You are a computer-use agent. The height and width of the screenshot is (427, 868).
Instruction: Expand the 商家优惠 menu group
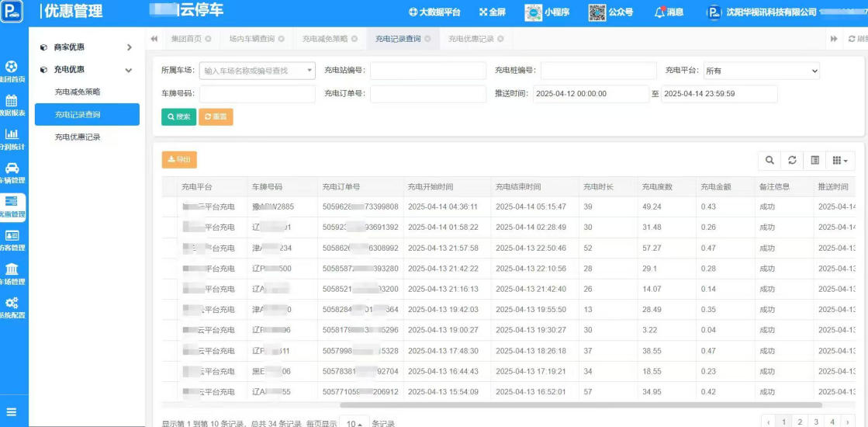tap(86, 47)
